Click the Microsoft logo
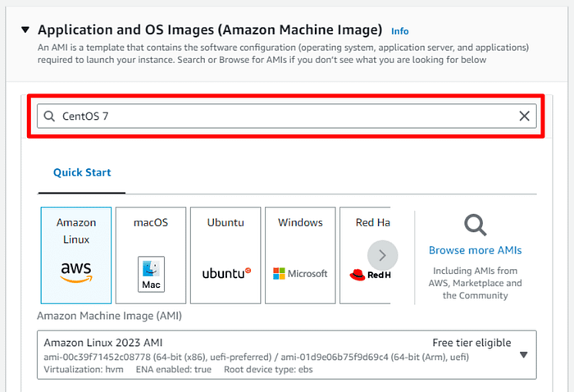The width and height of the screenshot is (574, 392). point(300,273)
